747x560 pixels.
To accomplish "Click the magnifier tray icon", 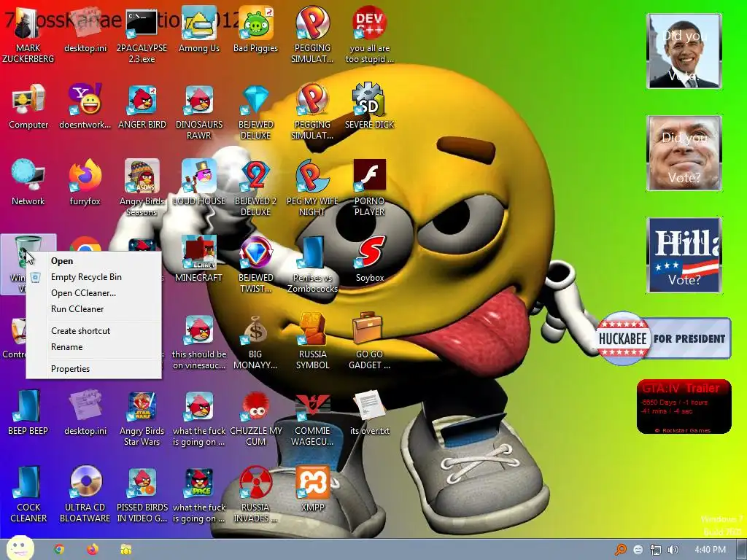I will (621, 550).
